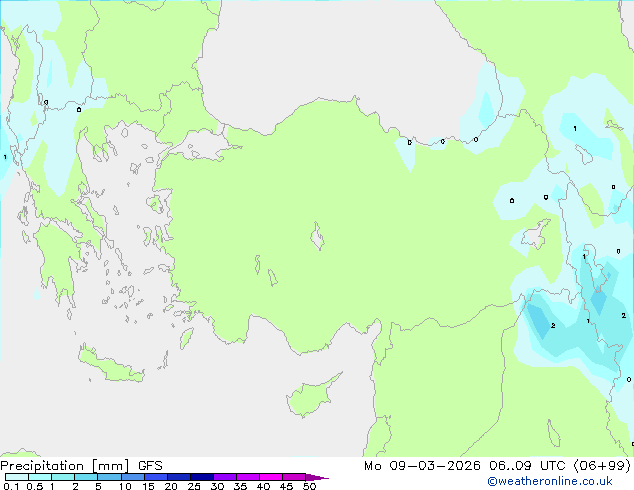Viewport: 634px width, 490px height.
Task: Click the 40–45 mm magenta legend swatch
Action: pos(271,477)
